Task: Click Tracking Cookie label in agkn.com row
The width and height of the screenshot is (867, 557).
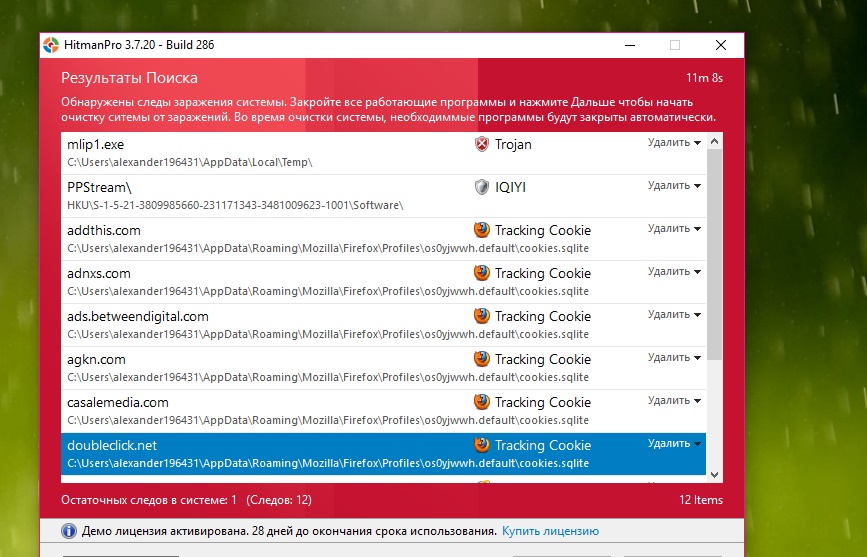Action: coord(543,360)
